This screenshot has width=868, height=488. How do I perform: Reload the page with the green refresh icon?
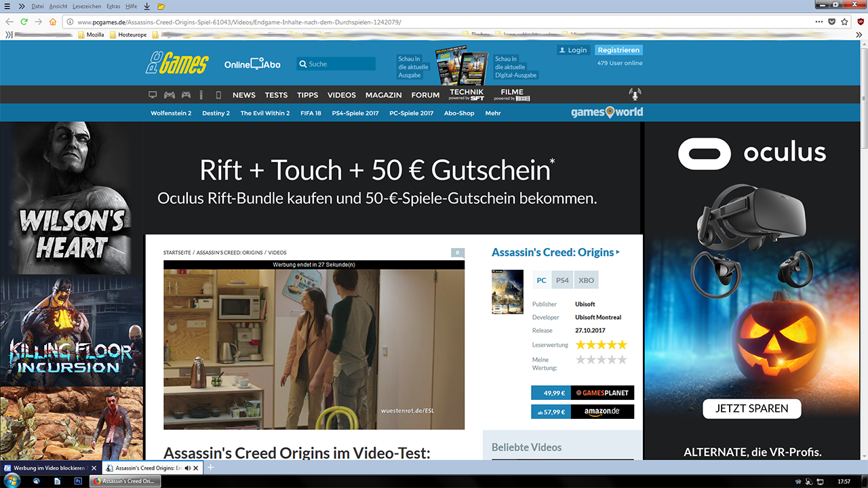pyautogui.click(x=24, y=22)
